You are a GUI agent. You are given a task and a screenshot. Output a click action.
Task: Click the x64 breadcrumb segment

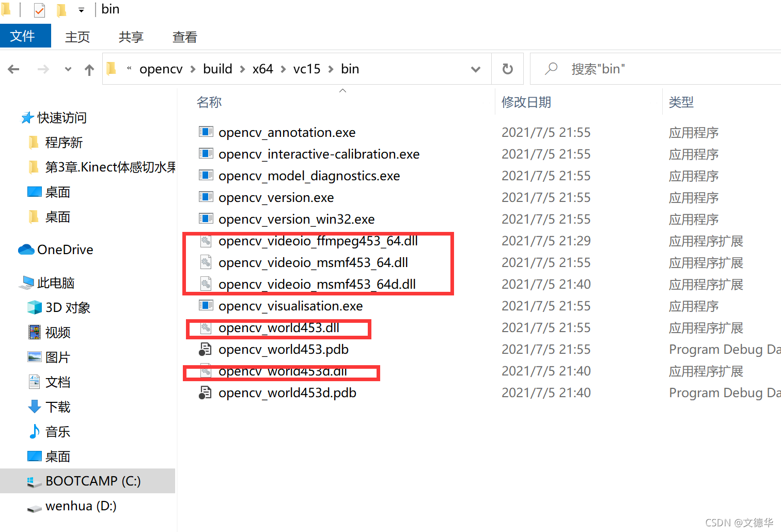[x=262, y=69]
